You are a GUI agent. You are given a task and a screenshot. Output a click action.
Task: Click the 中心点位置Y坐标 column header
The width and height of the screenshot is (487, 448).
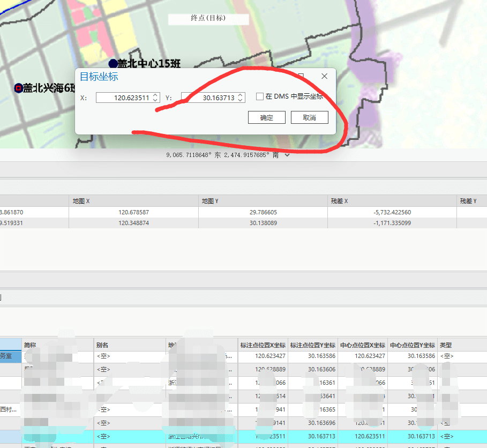(412, 345)
